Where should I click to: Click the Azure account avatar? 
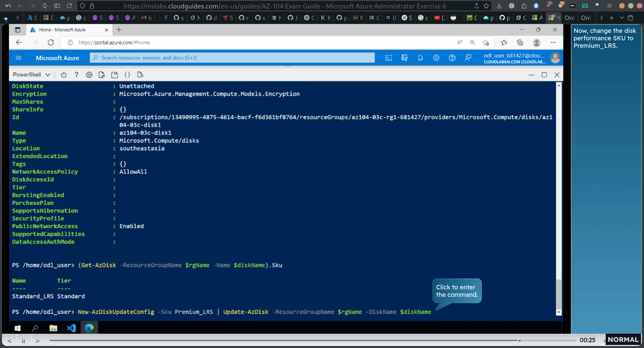(555, 58)
